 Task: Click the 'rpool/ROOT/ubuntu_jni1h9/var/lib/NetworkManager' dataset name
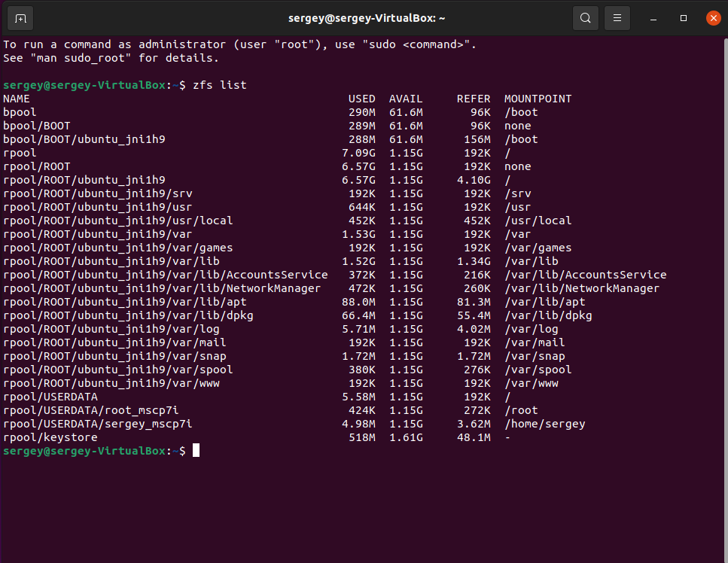point(162,288)
